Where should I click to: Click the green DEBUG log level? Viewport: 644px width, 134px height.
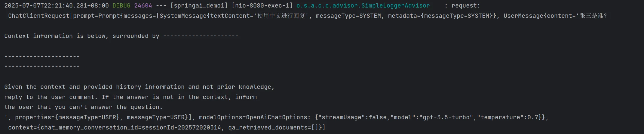click(x=121, y=5)
